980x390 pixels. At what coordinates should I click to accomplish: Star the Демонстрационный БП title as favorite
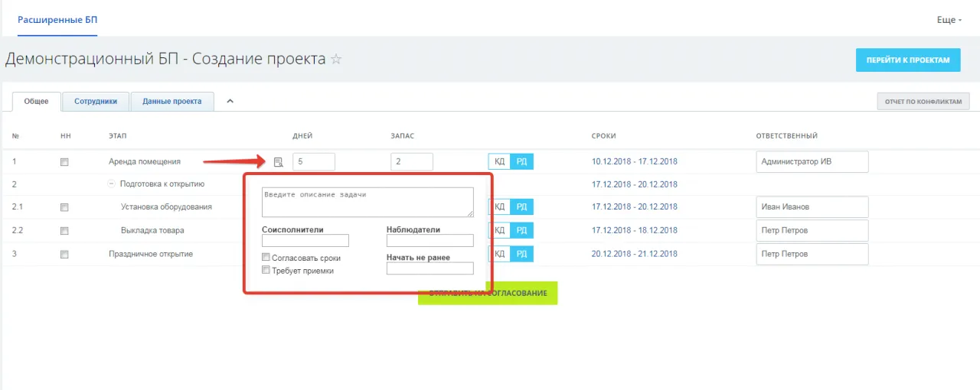tap(336, 60)
